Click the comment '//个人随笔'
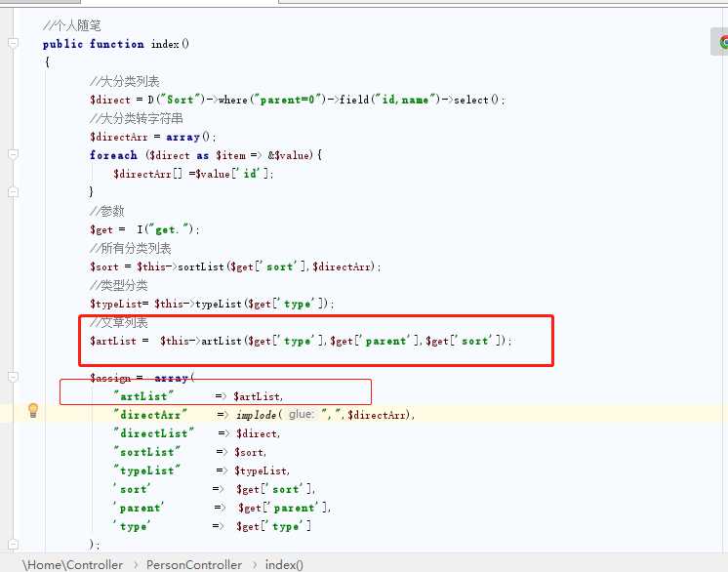Viewport: 728px width, 572px height. [x=72, y=25]
